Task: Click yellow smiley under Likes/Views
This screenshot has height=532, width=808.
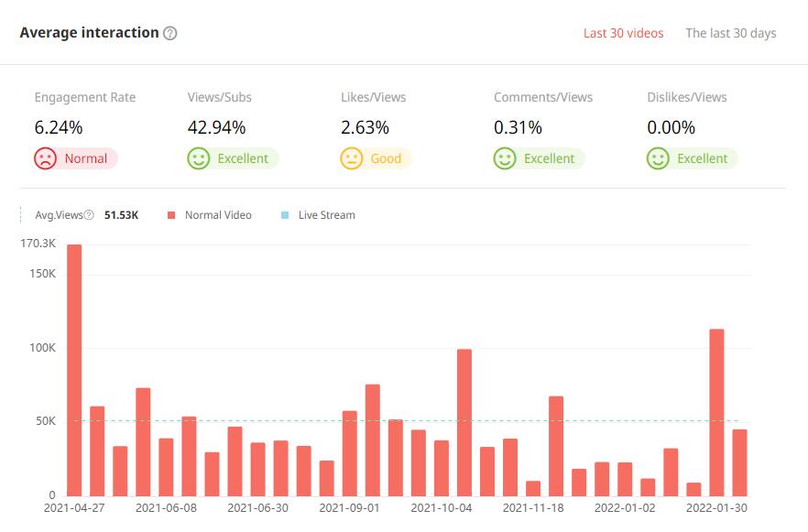Action: 351,158
